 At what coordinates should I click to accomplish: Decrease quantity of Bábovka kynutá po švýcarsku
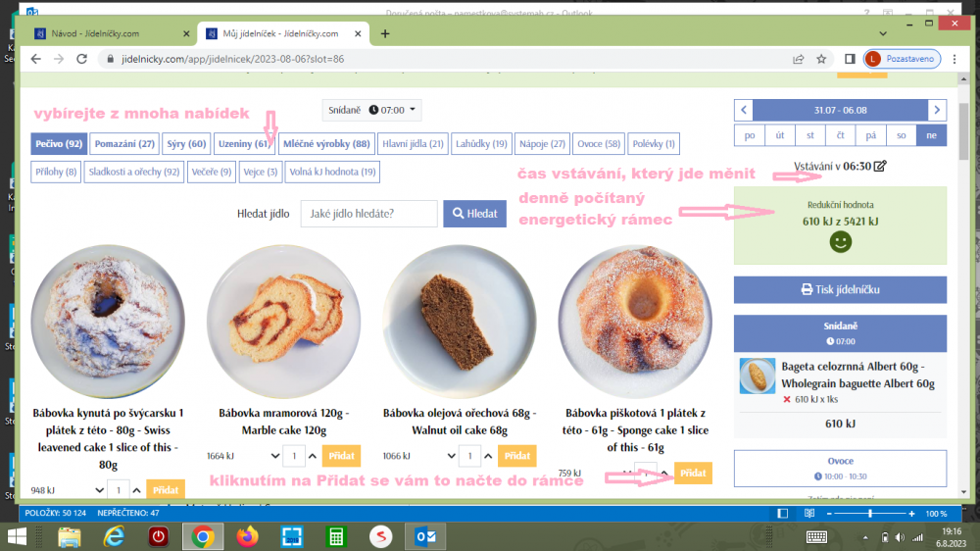tap(99, 489)
